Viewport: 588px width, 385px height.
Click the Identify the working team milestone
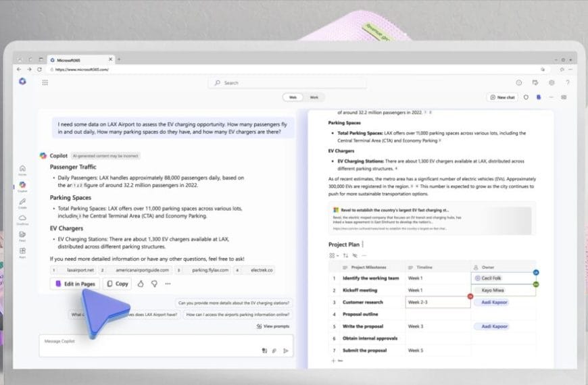[x=370, y=278]
